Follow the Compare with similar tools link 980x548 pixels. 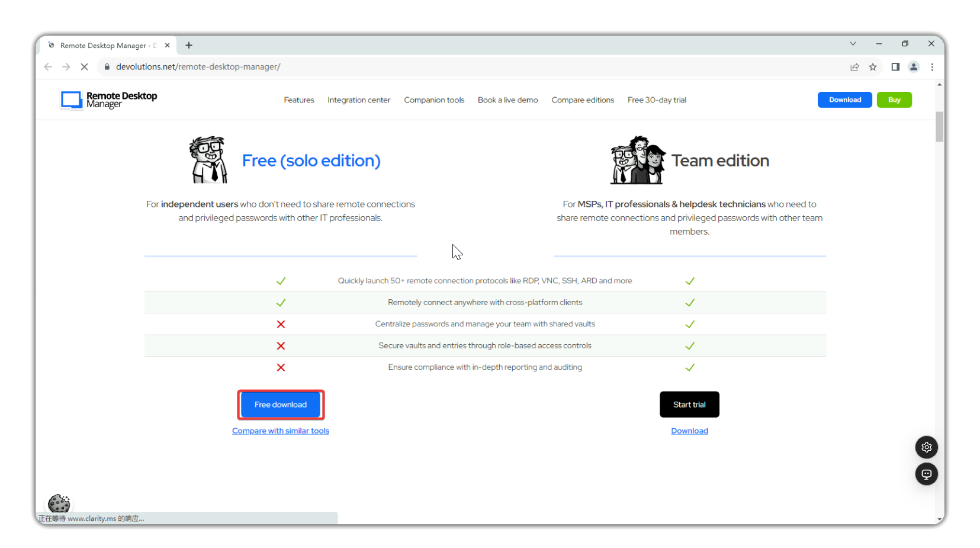(281, 431)
